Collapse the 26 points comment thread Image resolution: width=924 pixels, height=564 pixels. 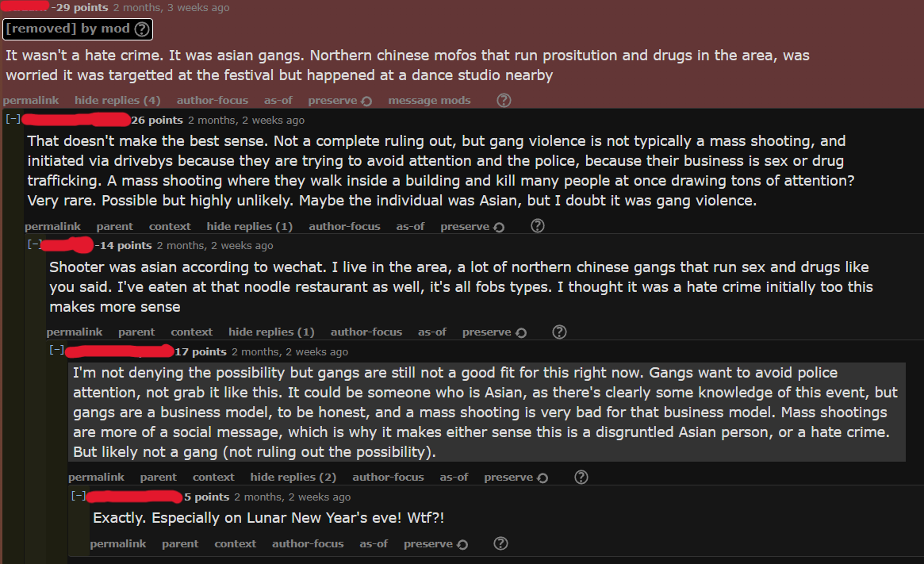[13, 118]
